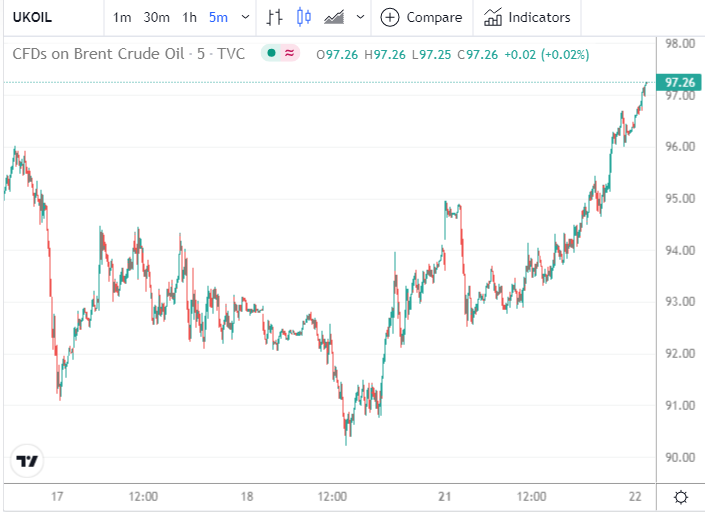Click date label 21 on time axis
The height and width of the screenshot is (517, 705).
pyautogui.click(x=445, y=496)
